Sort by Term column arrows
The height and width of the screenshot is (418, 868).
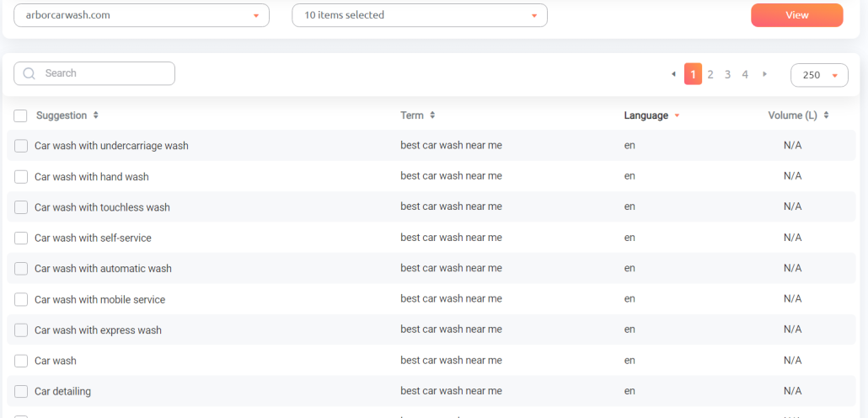432,115
